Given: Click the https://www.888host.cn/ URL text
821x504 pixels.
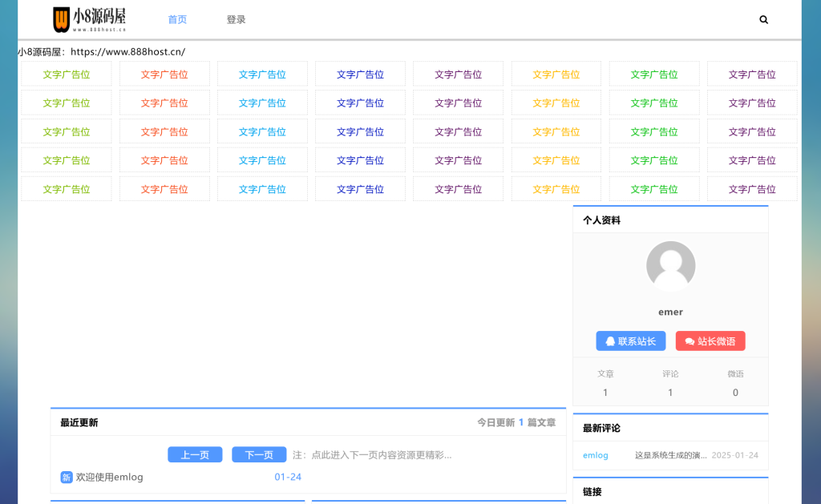Looking at the screenshot, I should 127,52.
